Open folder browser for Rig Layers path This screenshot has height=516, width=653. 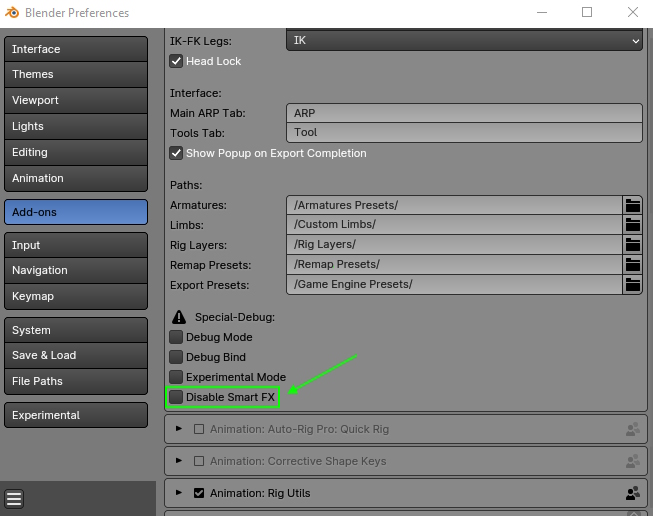[632, 245]
